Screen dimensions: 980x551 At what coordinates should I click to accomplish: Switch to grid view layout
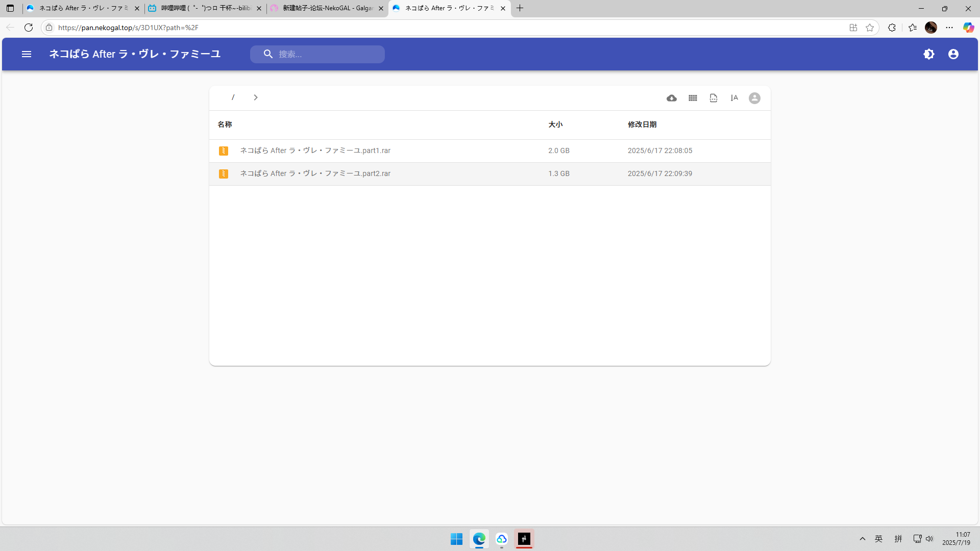(693, 98)
